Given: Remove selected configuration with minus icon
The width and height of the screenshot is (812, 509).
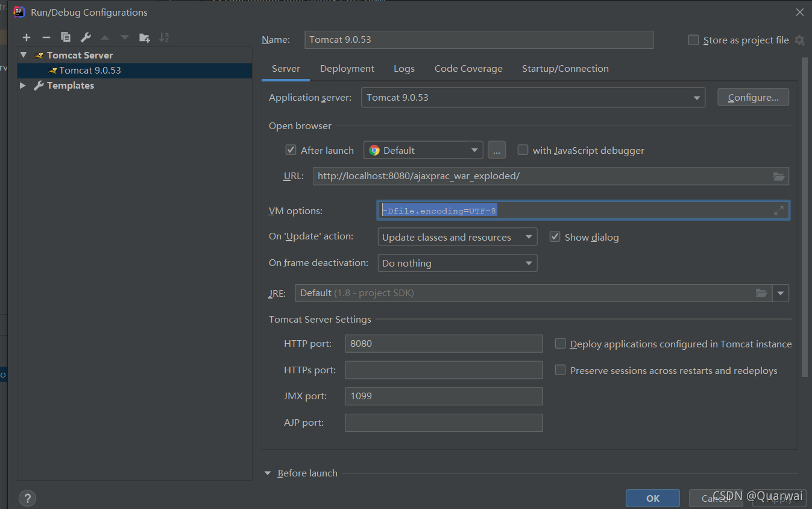Looking at the screenshot, I should [x=46, y=37].
